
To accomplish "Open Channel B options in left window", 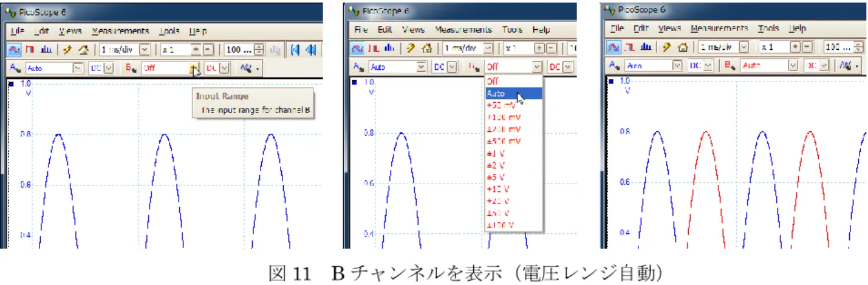I will coord(131,67).
